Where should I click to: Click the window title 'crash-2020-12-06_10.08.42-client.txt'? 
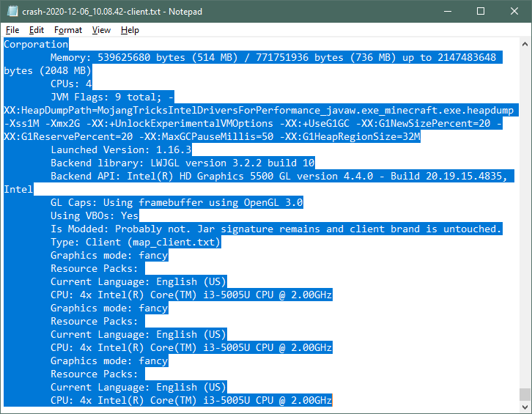(x=92, y=12)
